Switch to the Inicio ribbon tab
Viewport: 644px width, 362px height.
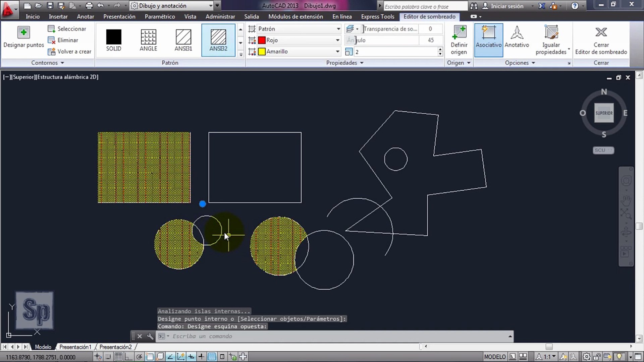pos(33,16)
